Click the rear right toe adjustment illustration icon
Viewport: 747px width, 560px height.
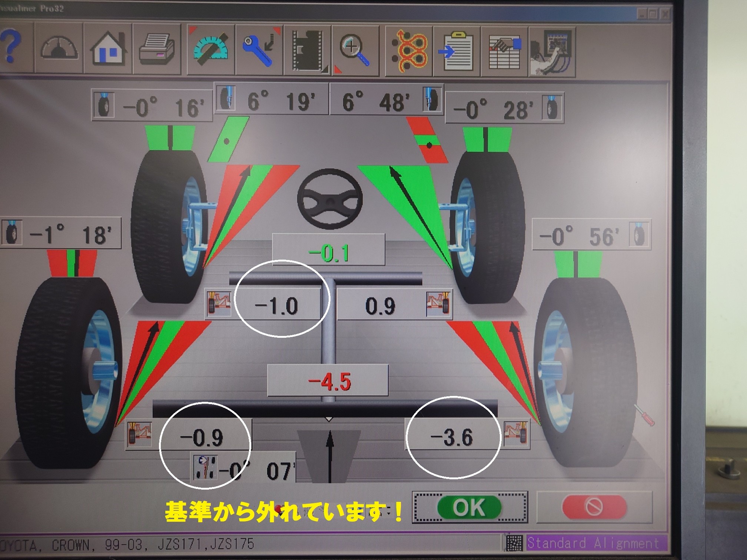[x=517, y=434]
